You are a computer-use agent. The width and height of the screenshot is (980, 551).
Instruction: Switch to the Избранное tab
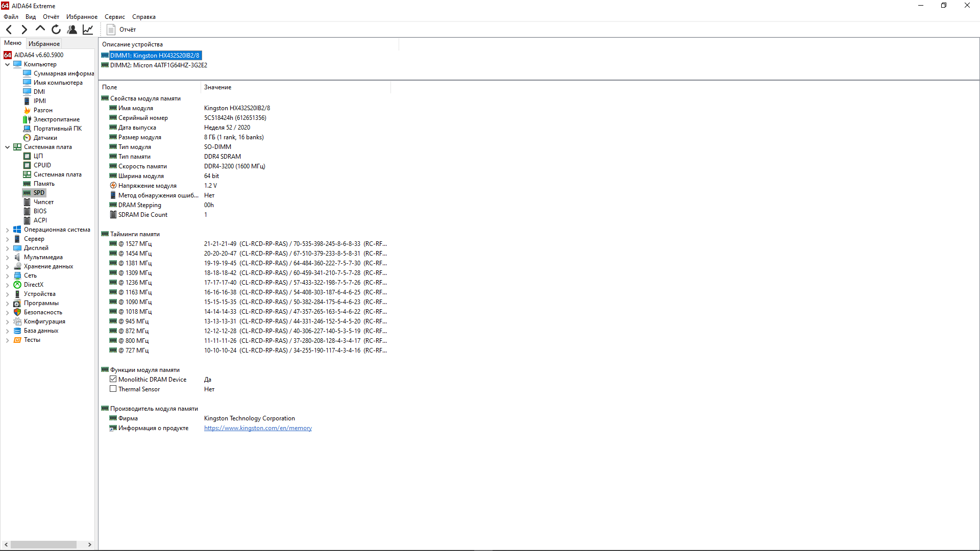(44, 44)
